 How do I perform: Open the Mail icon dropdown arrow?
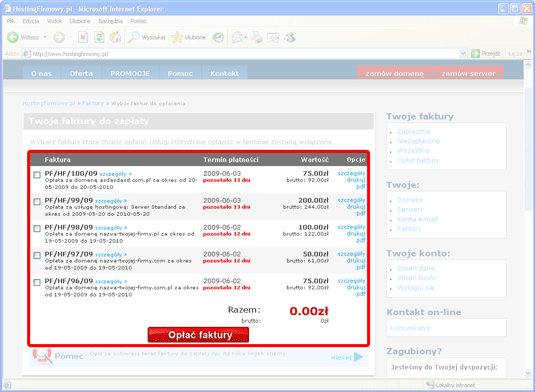246,37
